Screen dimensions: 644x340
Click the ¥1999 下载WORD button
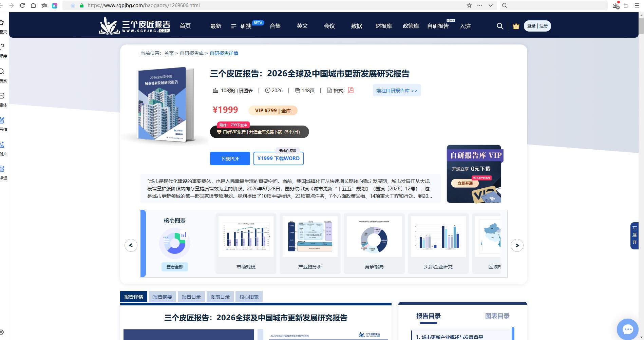pos(279,158)
